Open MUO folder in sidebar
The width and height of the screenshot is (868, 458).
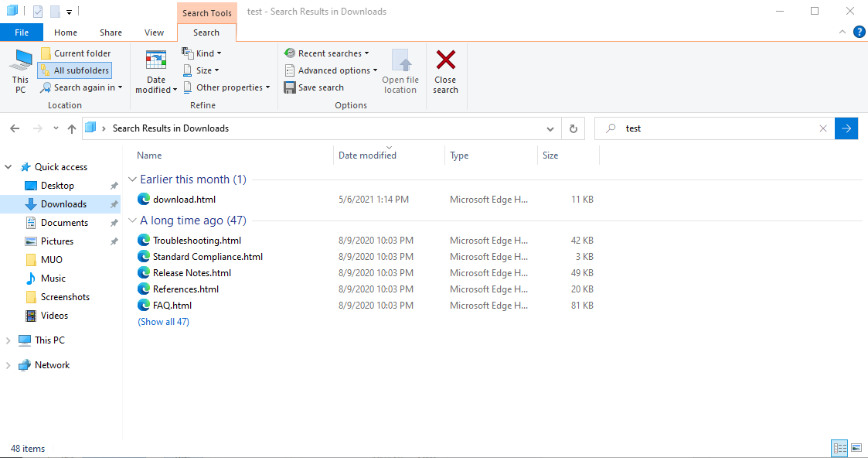52,260
